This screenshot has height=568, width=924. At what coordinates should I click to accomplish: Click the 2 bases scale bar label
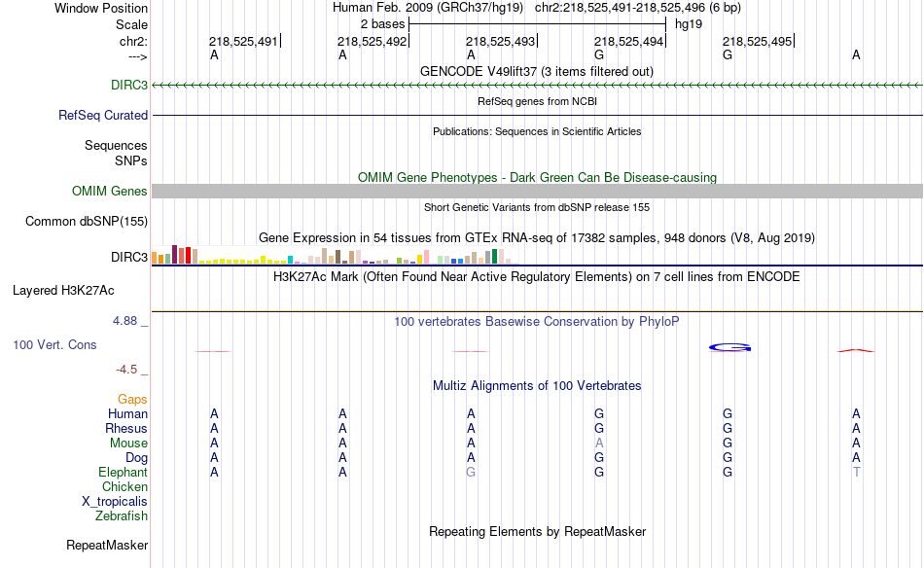click(383, 24)
